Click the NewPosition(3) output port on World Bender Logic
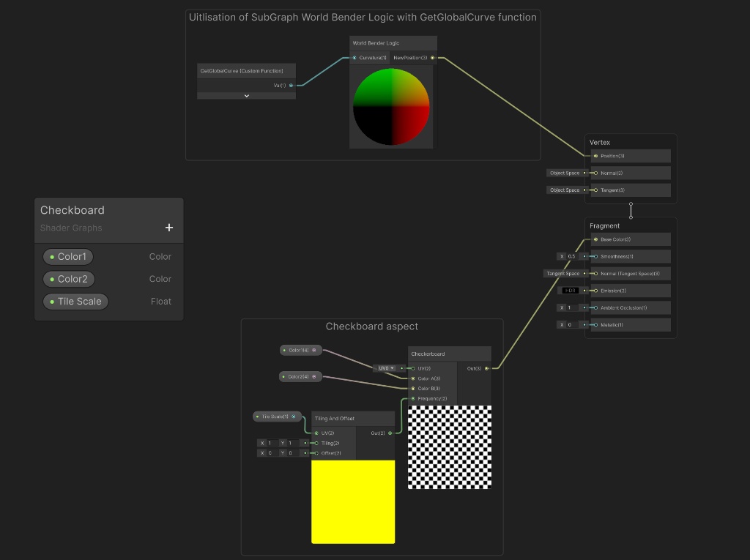This screenshot has height=560, width=750. pyautogui.click(x=432, y=58)
